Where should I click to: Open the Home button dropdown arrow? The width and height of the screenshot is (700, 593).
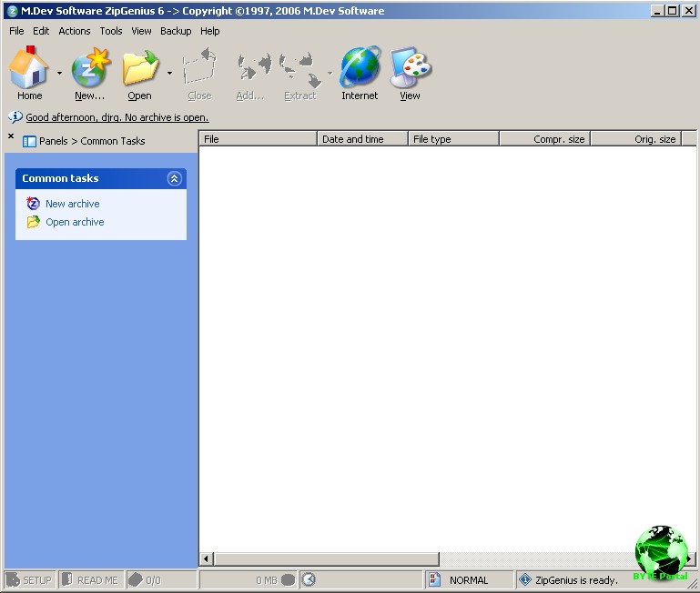click(x=59, y=73)
